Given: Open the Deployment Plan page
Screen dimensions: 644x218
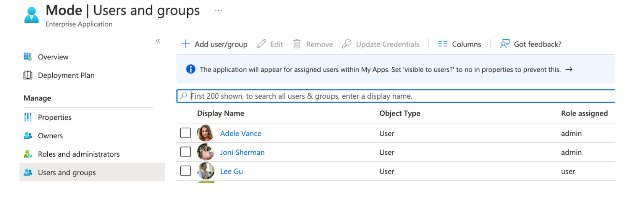Looking at the screenshot, I should tap(66, 75).
